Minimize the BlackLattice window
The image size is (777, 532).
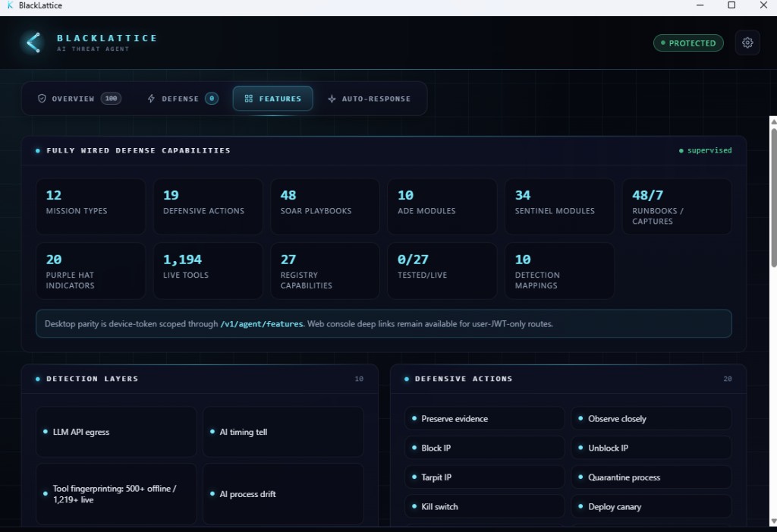tap(700, 5)
